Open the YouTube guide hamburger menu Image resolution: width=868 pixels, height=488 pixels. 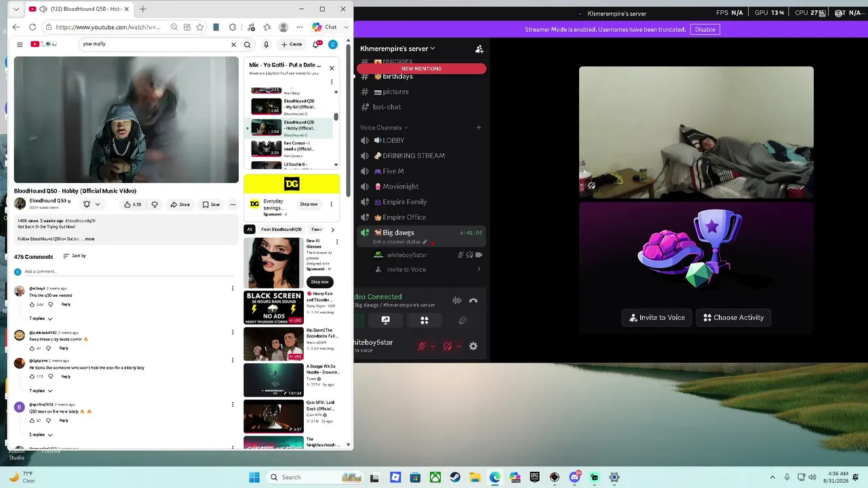click(x=20, y=45)
